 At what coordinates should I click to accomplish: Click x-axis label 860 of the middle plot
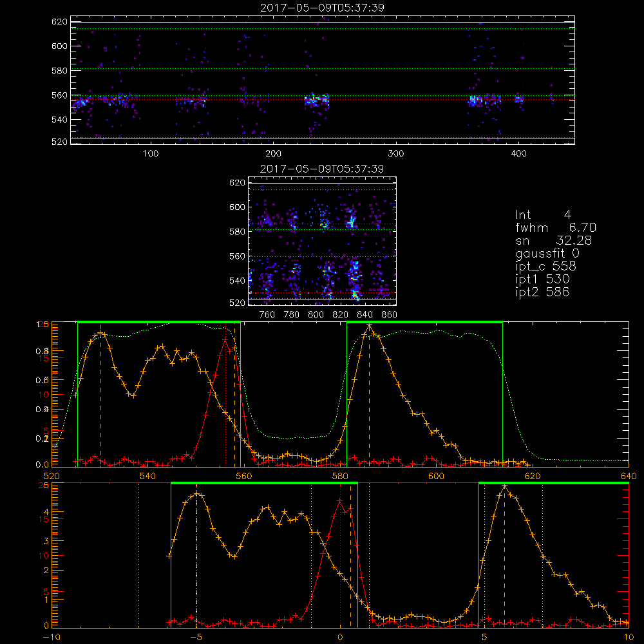pyautogui.click(x=390, y=315)
